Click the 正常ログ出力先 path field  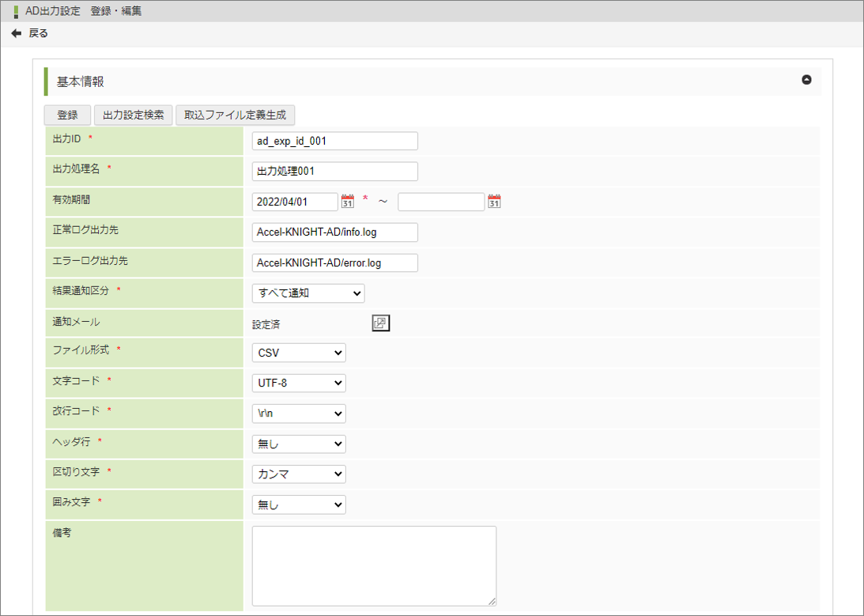click(334, 232)
